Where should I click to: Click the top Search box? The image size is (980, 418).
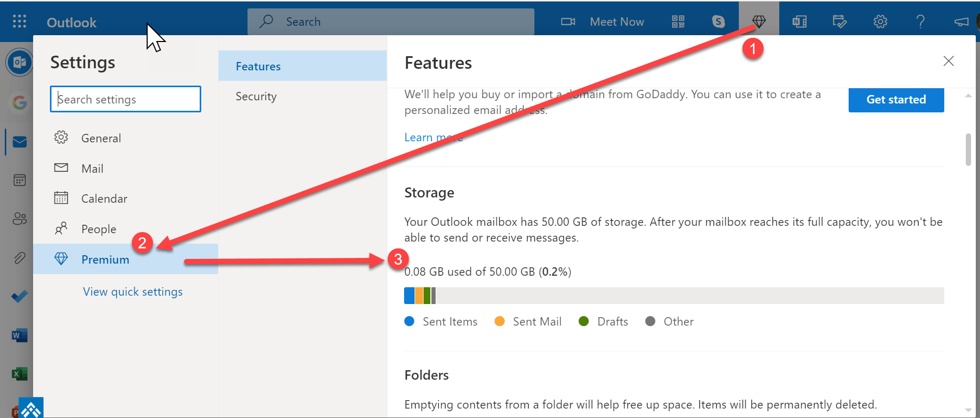(391, 22)
